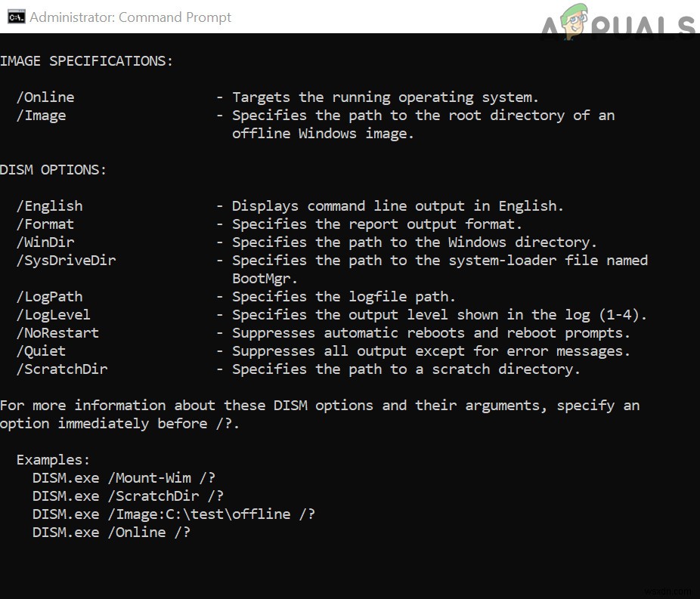Click the DISM.exe /Mount-Wim /? example line

128,478
